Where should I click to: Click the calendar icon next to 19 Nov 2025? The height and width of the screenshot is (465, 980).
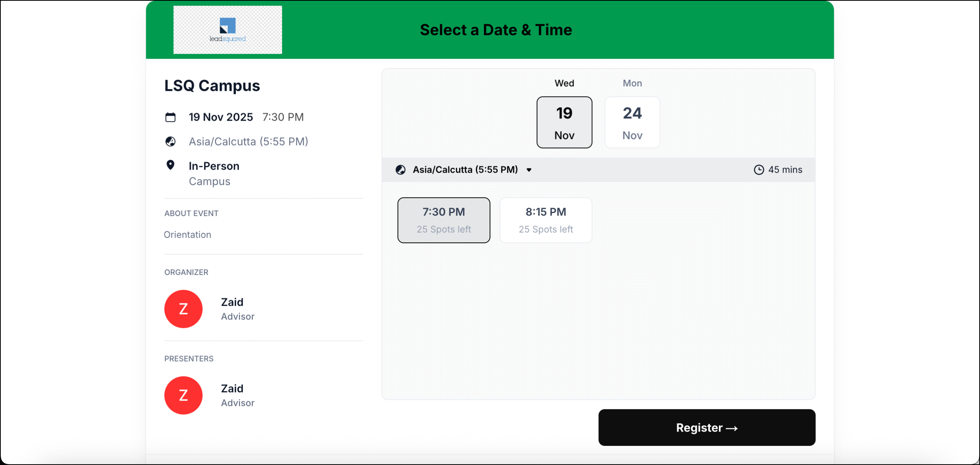click(x=171, y=117)
